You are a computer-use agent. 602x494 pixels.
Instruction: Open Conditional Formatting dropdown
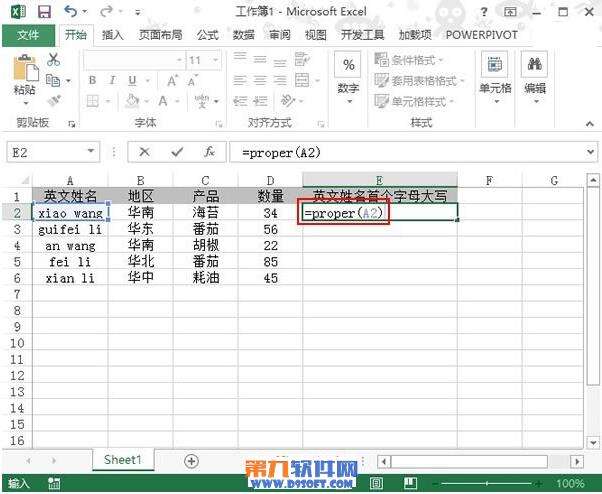(408, 60)
